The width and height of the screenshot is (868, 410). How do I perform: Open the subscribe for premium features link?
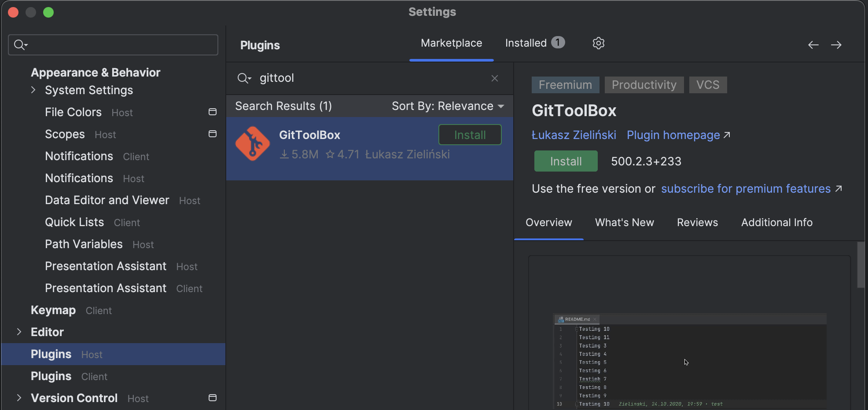pyautogui.click(x=745, y=188)
